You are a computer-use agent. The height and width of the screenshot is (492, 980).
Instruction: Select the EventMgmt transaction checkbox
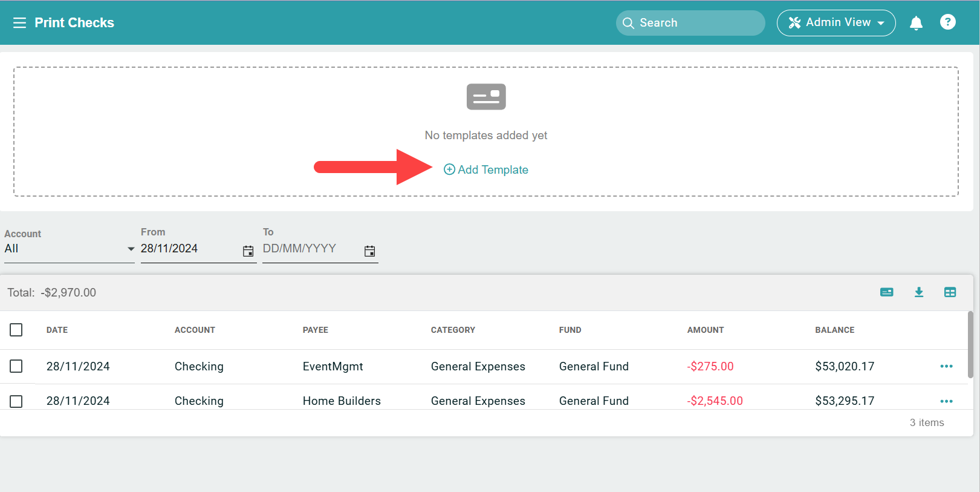coord(16,366)
